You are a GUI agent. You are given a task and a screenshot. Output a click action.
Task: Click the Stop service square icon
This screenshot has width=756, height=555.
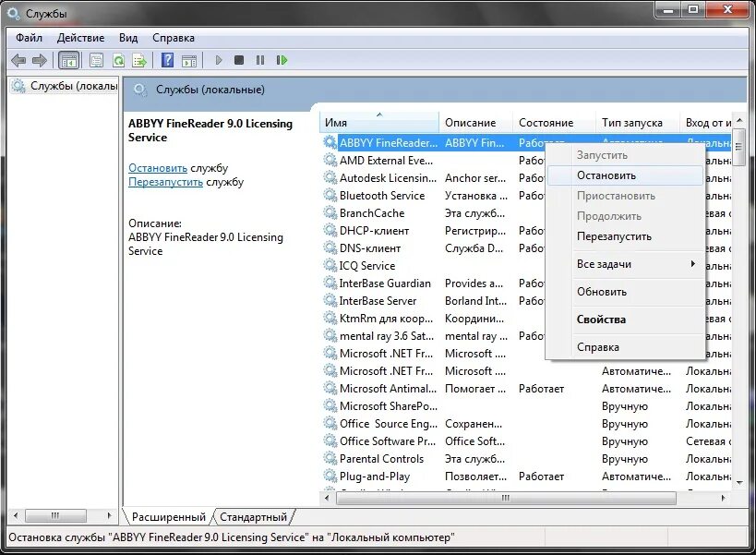(x=239, y=60)
